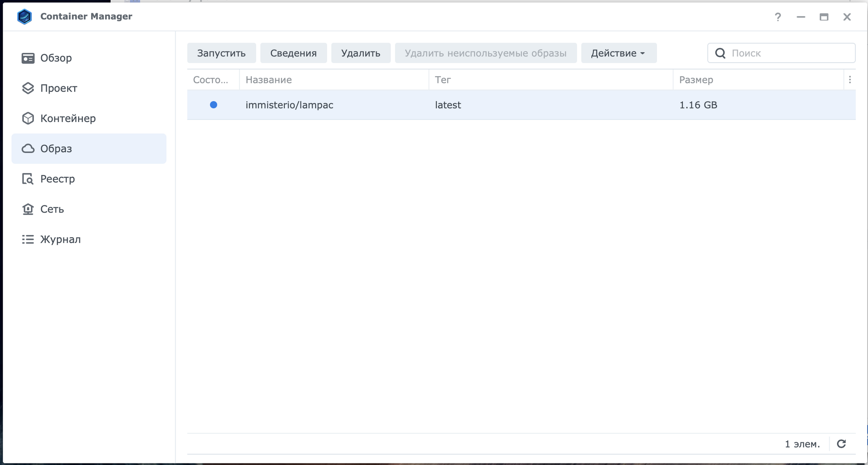Click the blue status dot of immisterio/lampac
The image size is (868, 465).
(214, 105)
